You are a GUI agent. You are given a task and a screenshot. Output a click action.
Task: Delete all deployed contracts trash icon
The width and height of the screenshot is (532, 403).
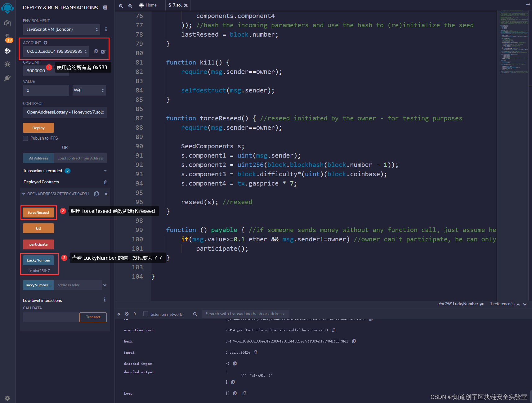(105, 182)
